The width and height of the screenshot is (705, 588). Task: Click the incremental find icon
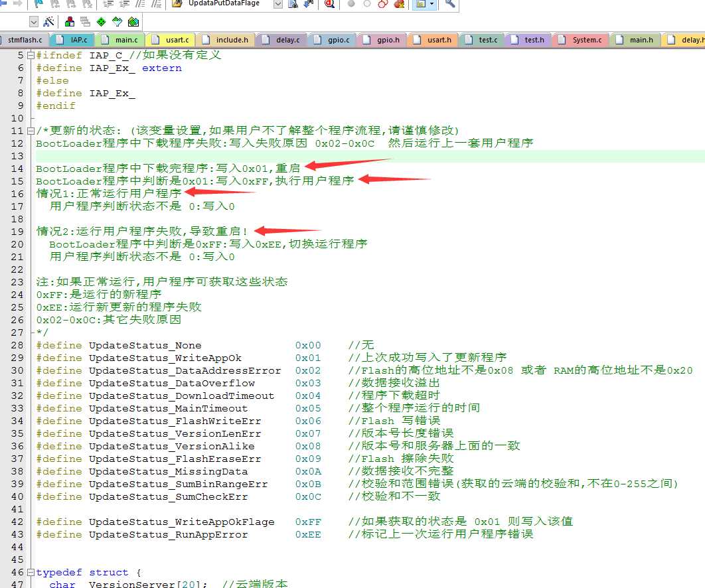point(309,4)
